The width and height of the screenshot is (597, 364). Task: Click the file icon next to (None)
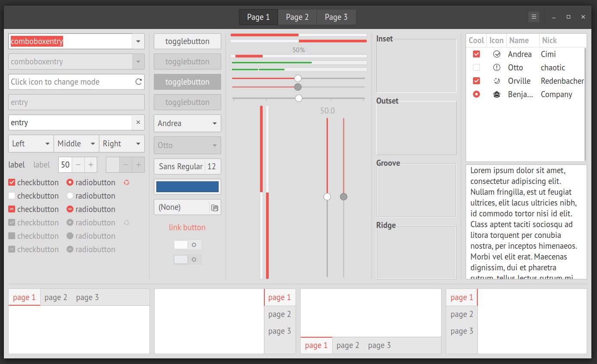point(215,207)
